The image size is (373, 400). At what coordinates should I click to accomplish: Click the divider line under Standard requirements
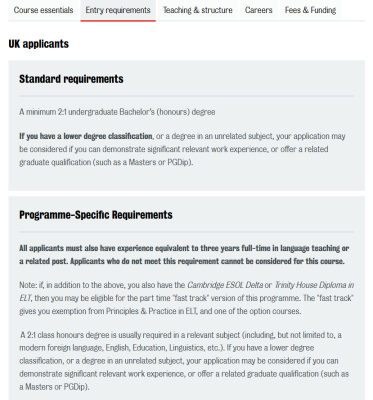click(x=186, y=96)
